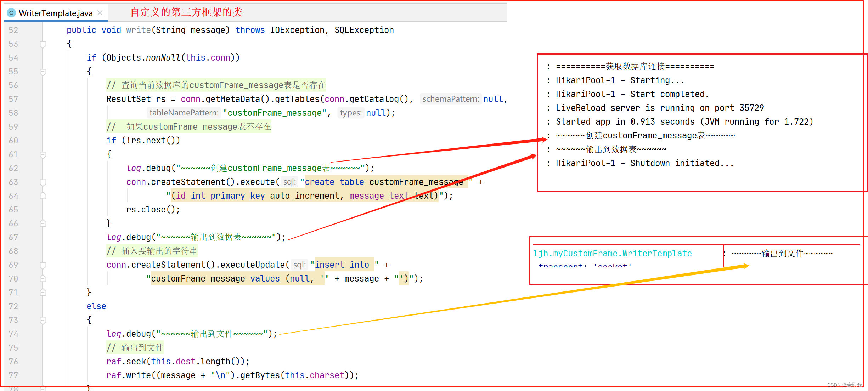Click 'IOException' in throws clause

tap(297, 30)
